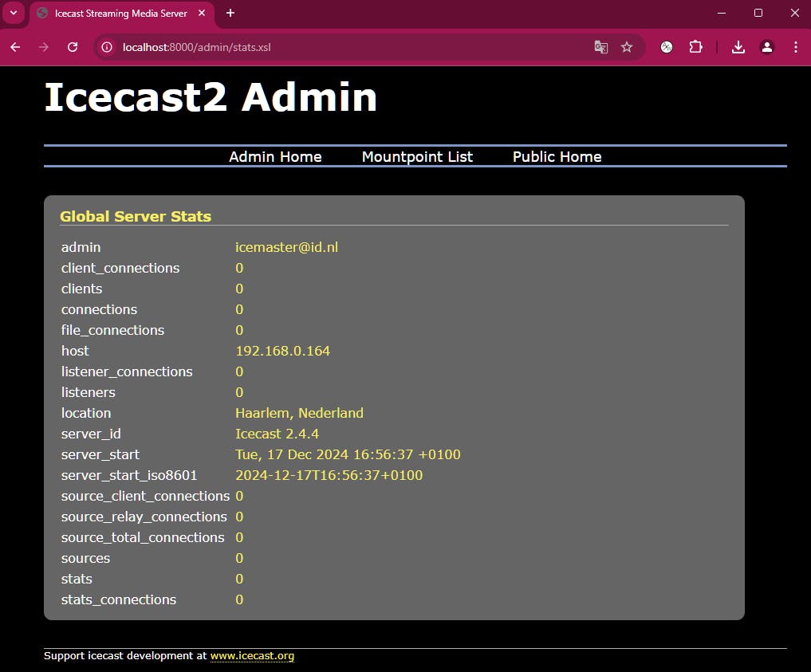811x672 pixels.
Task: Select the Icecast Streaming Media Server tab
Action: pyautogui.click(x=121, y=14)
